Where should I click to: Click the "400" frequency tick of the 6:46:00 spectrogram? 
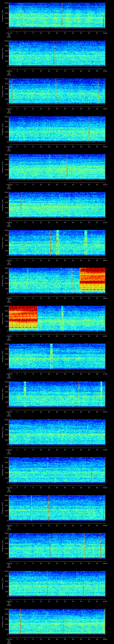tap(7, 586)
